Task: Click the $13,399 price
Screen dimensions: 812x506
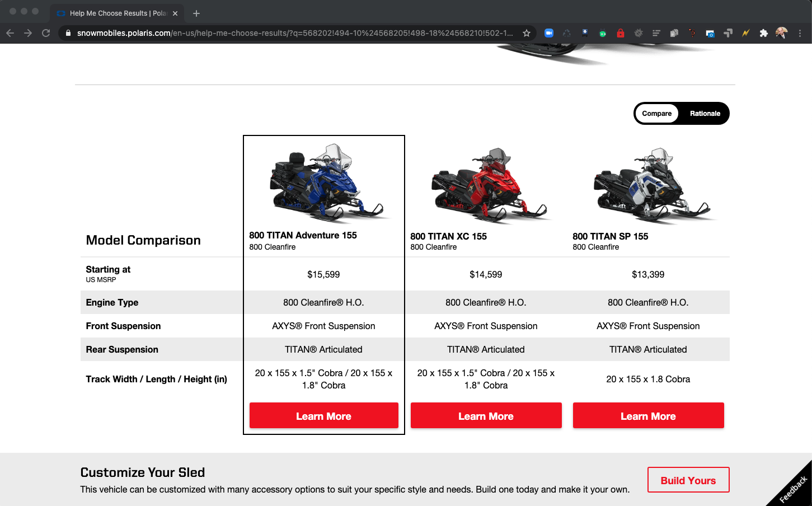Action: coord(648,275)
